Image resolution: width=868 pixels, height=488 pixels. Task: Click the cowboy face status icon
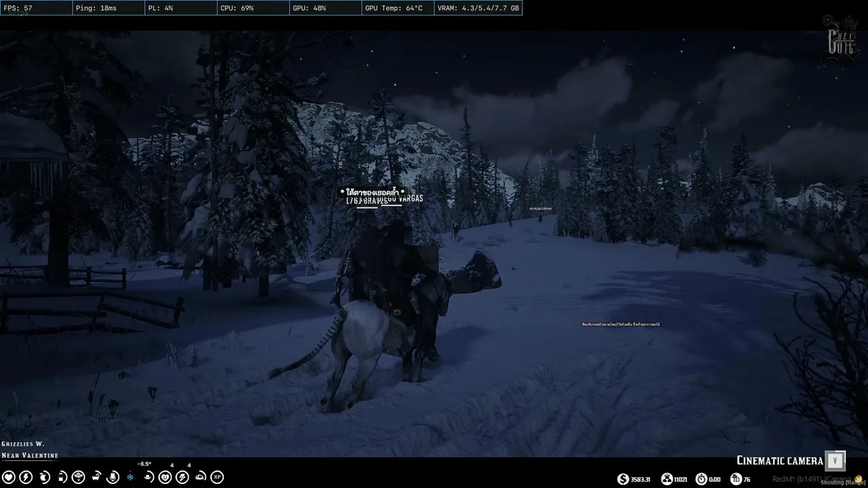pyautogui.click(x=79, y=477)
